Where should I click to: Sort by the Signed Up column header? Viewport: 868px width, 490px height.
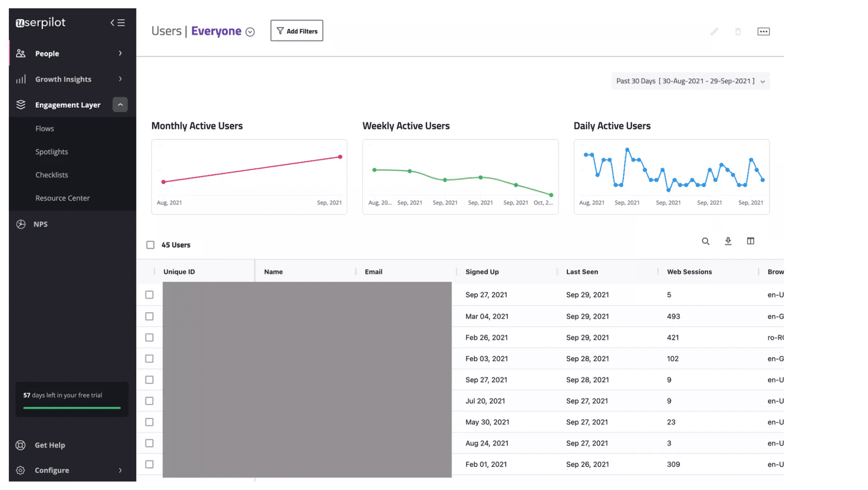pyautogui.click(x=482, y=272)
